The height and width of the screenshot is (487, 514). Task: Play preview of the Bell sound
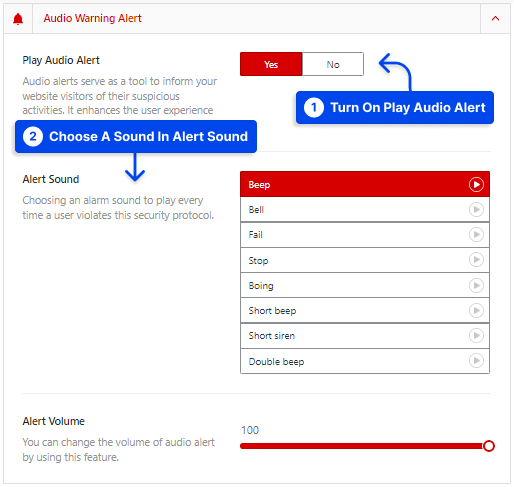pyautogui.click(x=476, y=209)
